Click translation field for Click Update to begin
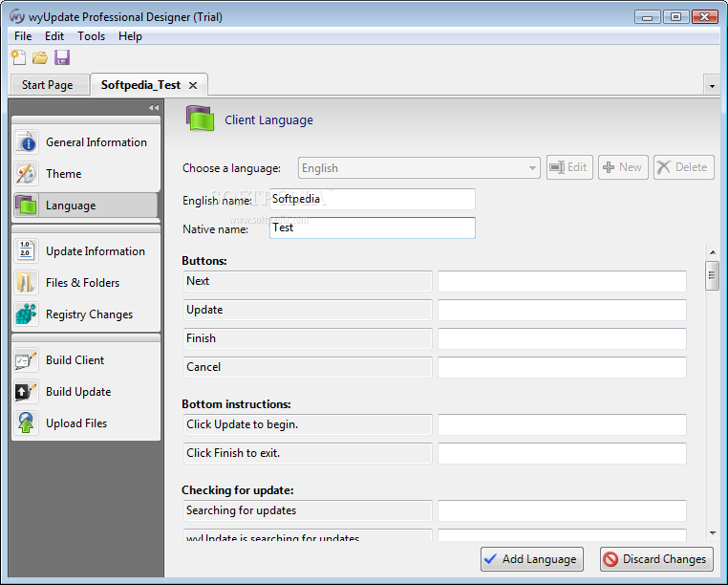This screenshot has height=585, width=728. tap(562, 424)
